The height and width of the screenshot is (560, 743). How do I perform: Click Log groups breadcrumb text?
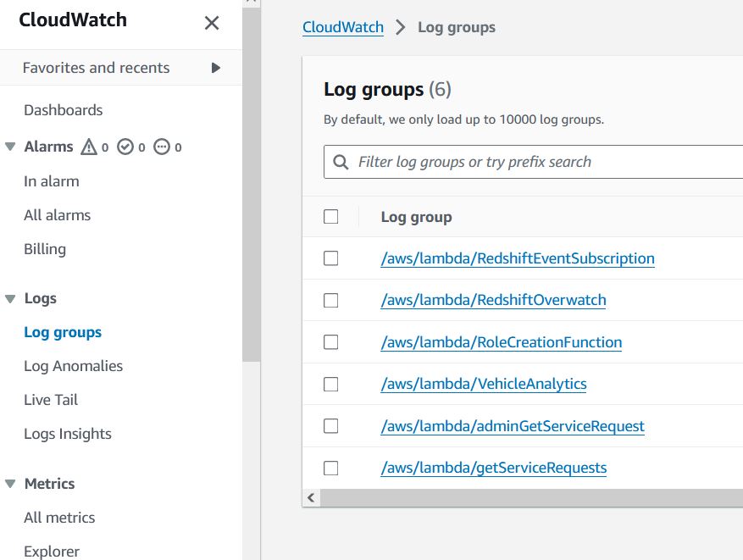coord(457,27)
